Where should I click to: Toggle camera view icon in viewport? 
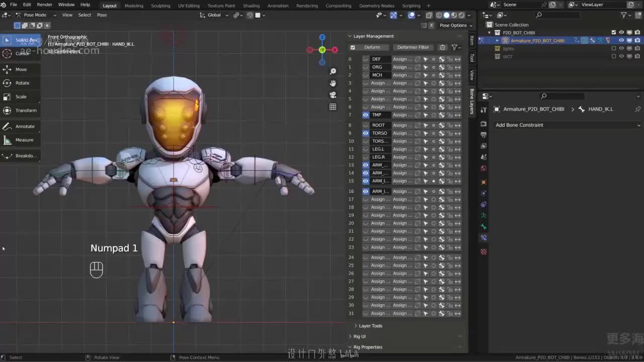pos(333,95)
